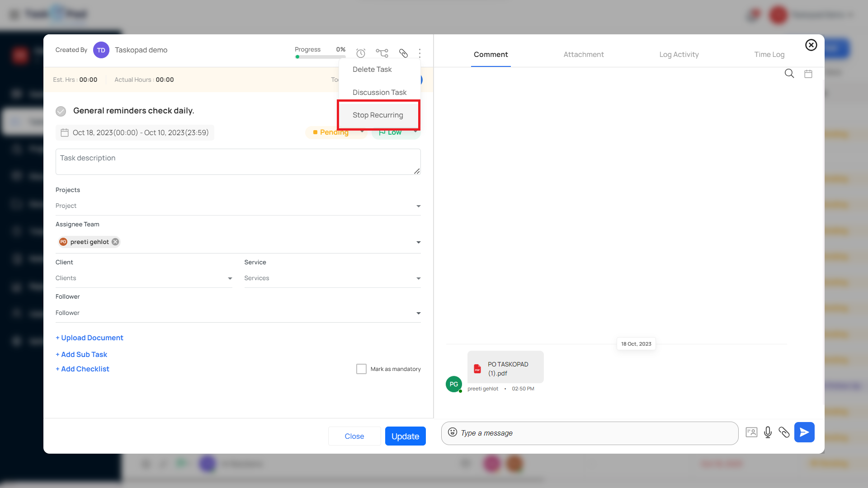The width and height of the screenshot is (868, 488).
Task: Send message with the blue arrow button
Action: tap(804, 432)
